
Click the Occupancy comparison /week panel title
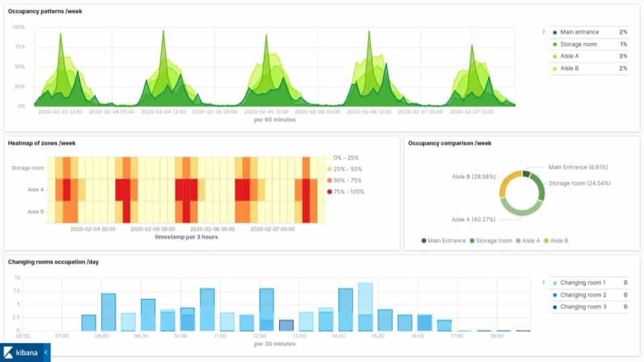tap(449, 143)
